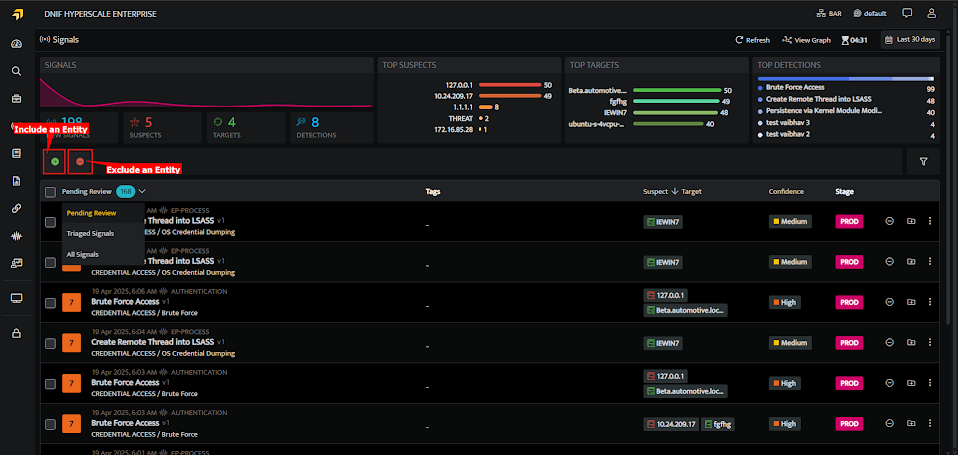Click the DNIF logo icon
The height and width of the screenshot is (455, 958).
(x=17, y=14)
